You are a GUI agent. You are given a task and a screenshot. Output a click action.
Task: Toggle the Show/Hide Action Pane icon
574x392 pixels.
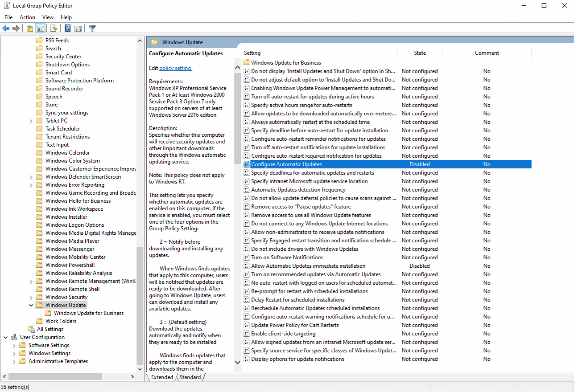[x=78, y=29]
